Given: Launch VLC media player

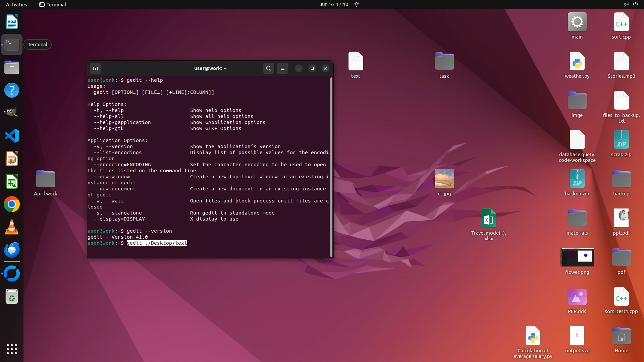Looking at the screenshot, I should [x=12, y=227].
